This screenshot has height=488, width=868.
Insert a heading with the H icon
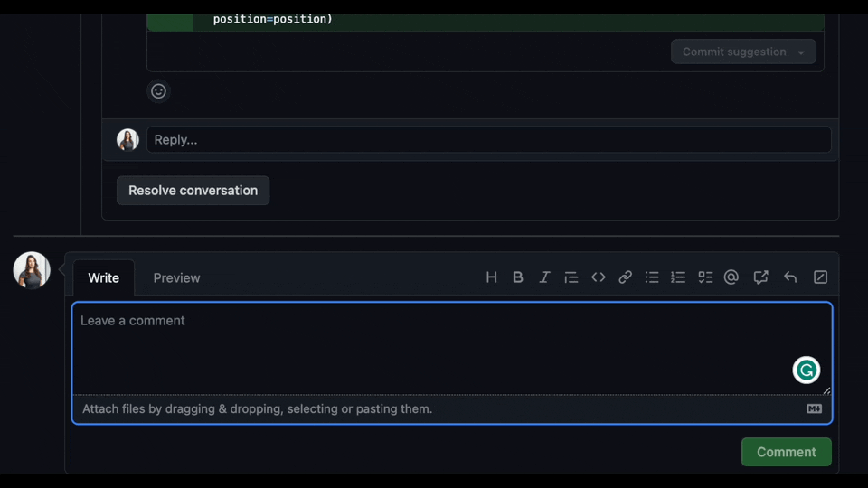[491, 277]
